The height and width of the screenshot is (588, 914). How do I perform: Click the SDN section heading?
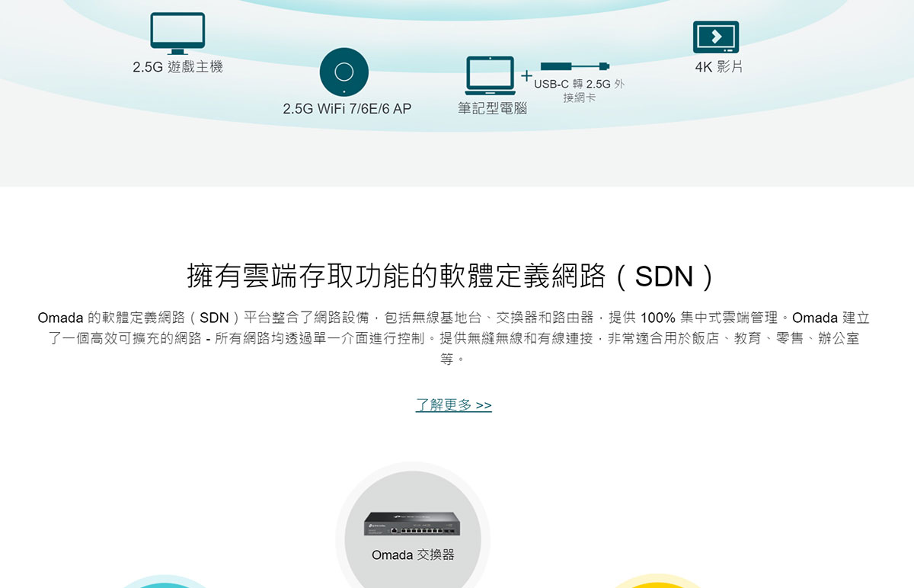452,276
